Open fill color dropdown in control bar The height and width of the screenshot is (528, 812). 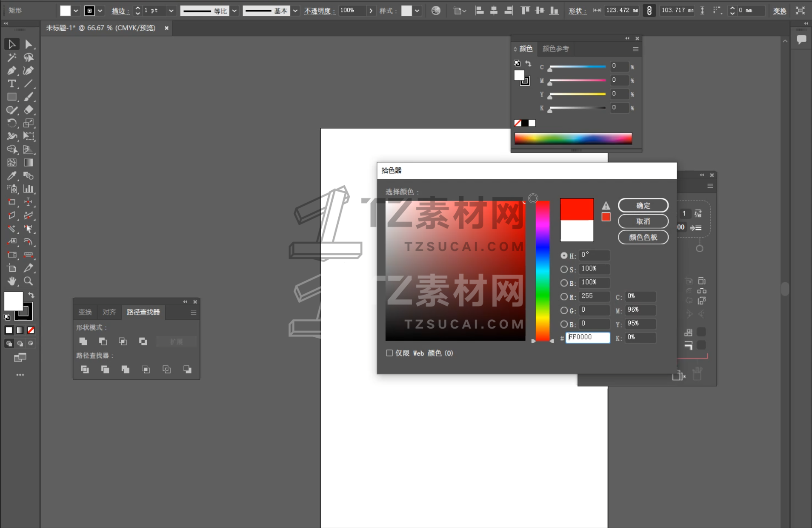(x=76, y=11)
